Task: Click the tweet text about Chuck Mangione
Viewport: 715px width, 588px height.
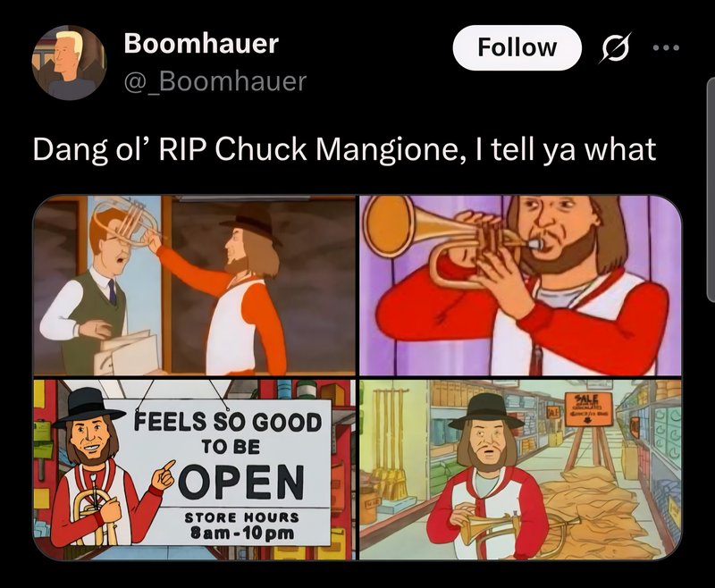Action: tap(344, 149)
